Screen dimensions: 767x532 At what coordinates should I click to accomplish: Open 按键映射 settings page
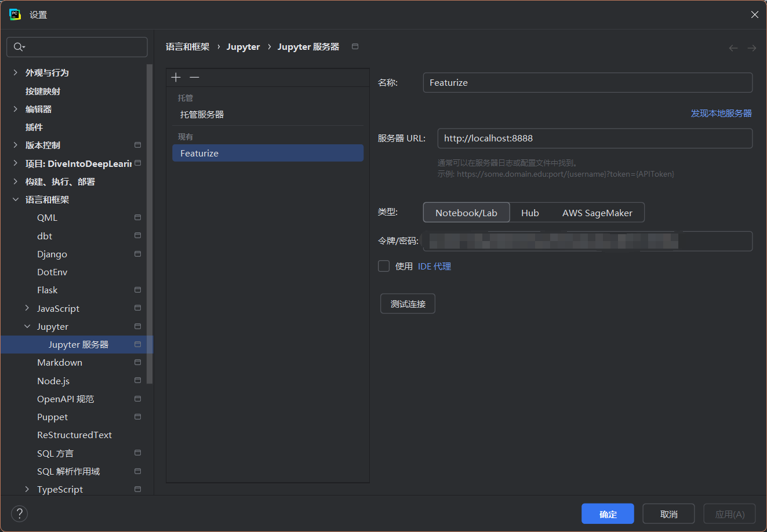click(43, 91)
